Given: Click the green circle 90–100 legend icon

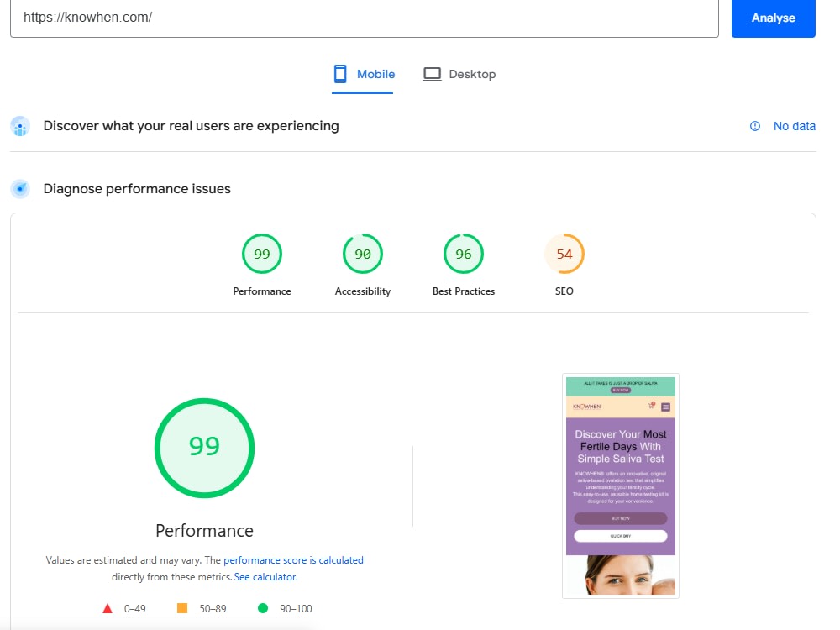Looking at the screenshot, I should pos(262,608).
